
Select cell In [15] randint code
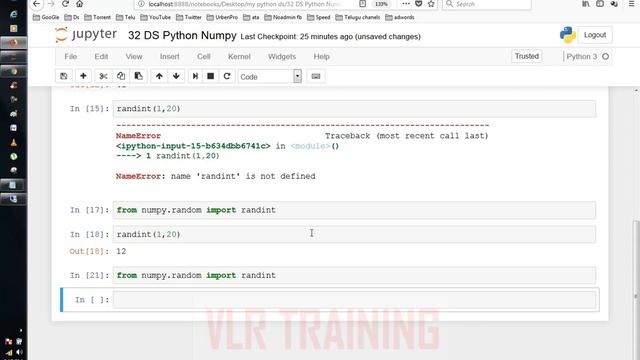354,109
